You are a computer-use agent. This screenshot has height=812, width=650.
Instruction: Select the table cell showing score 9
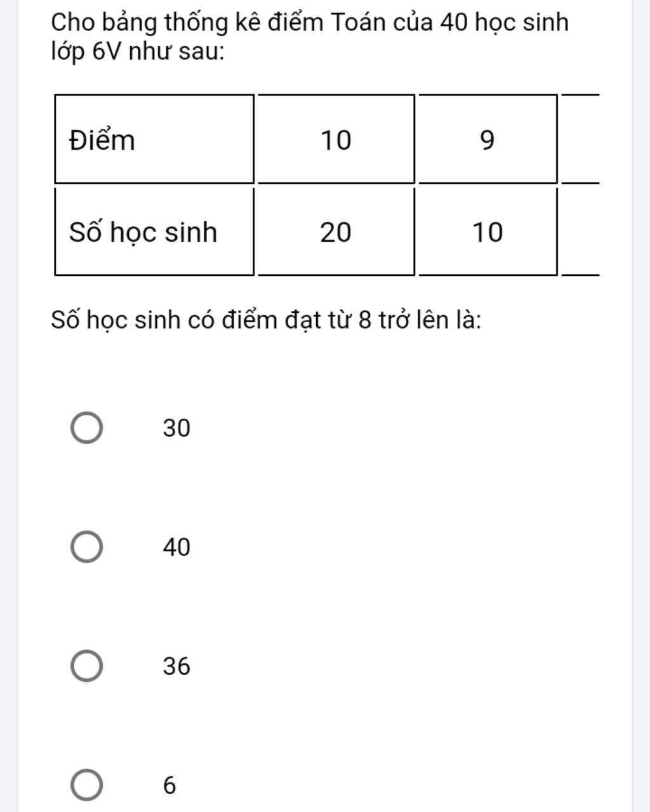coord(487,139)
